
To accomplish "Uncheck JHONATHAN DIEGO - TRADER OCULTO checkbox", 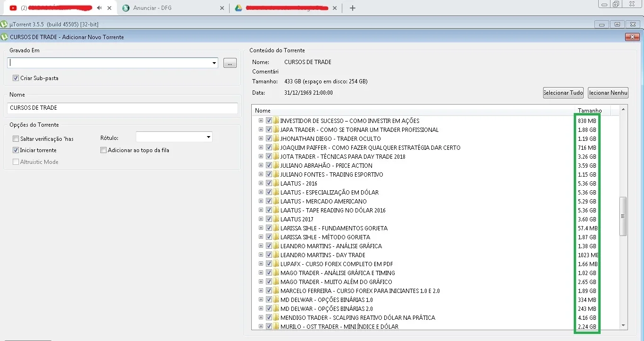I will (269, 138).
